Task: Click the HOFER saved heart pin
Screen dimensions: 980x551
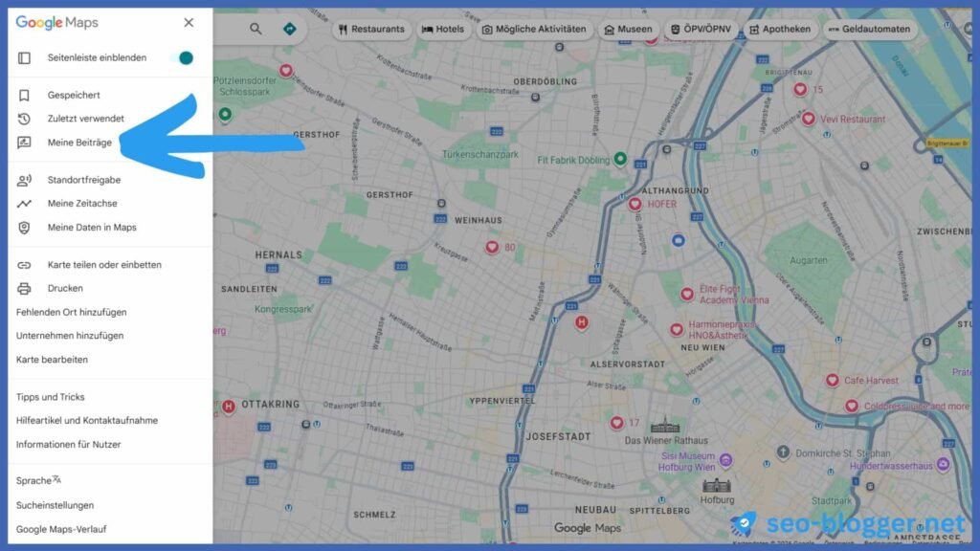Action: click(x=635, y=204)
